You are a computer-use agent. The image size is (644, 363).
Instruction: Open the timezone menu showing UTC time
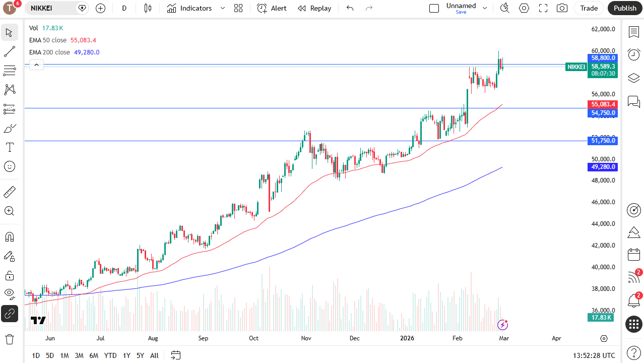(x=594, y=355)
